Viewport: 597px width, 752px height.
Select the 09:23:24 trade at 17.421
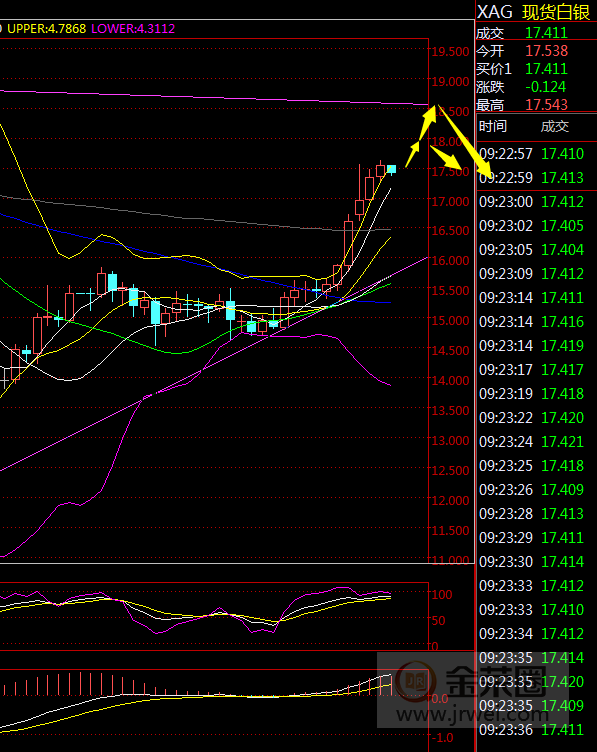pos(531,442)
